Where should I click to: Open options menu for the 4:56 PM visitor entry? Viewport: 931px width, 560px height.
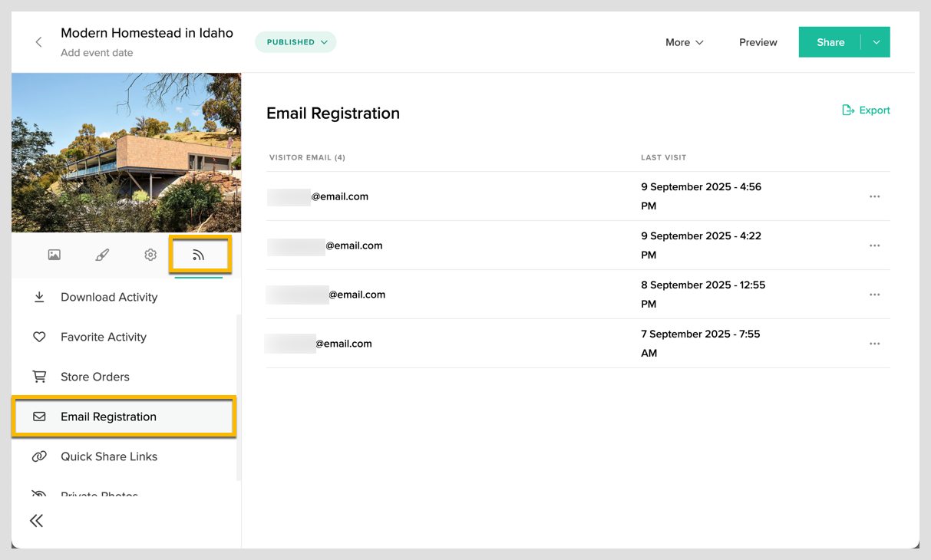point(875,196)
